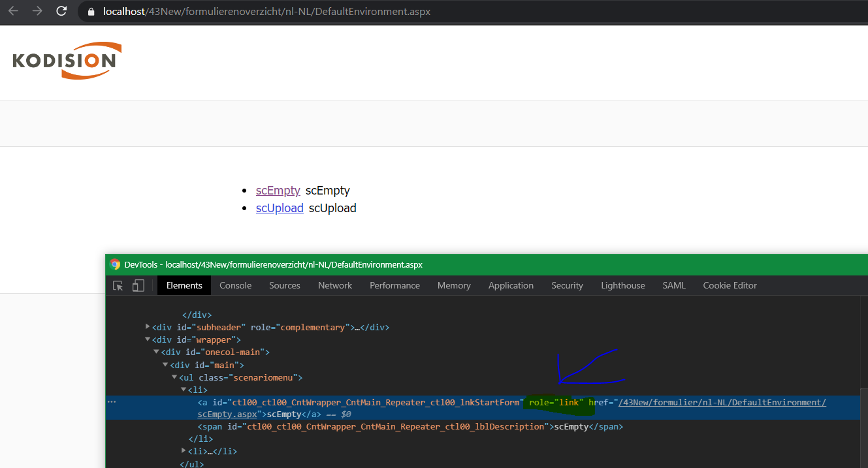Collapse the scenariomenu ul element

174,377
